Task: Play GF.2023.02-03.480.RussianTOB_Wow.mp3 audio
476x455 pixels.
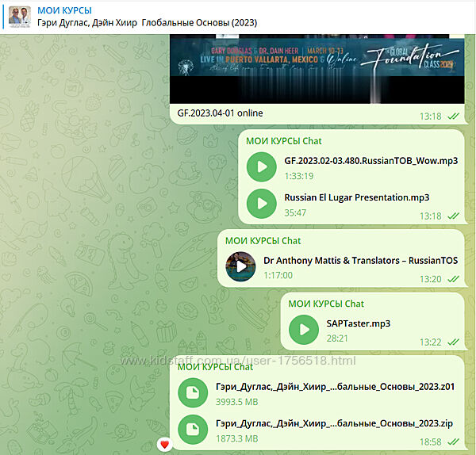Action: (x=261, y=167)
